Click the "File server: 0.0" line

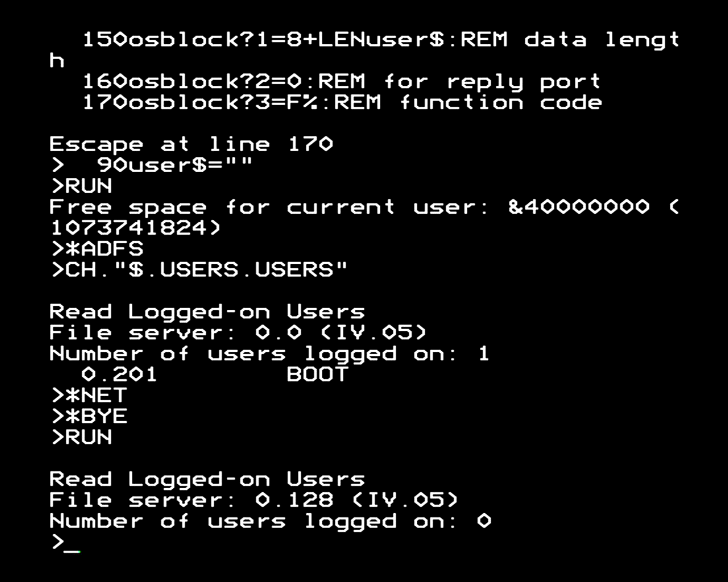click(x=237, y=333)
